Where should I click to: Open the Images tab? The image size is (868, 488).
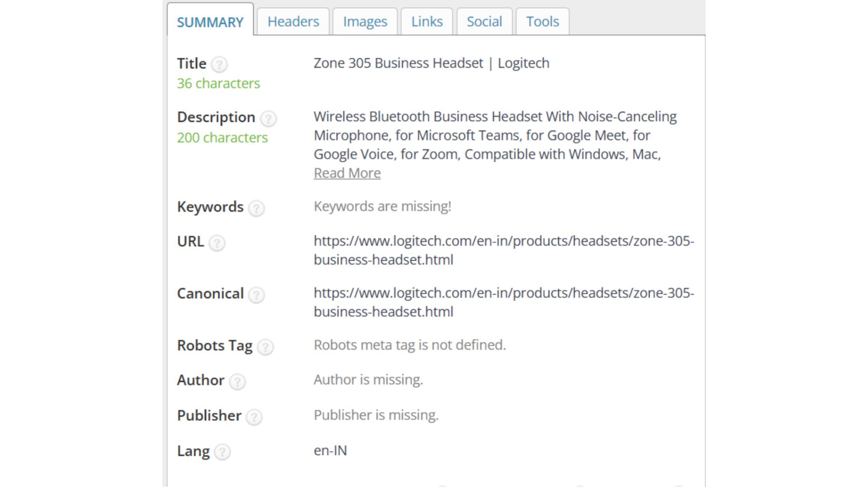(x=365, y=21)
